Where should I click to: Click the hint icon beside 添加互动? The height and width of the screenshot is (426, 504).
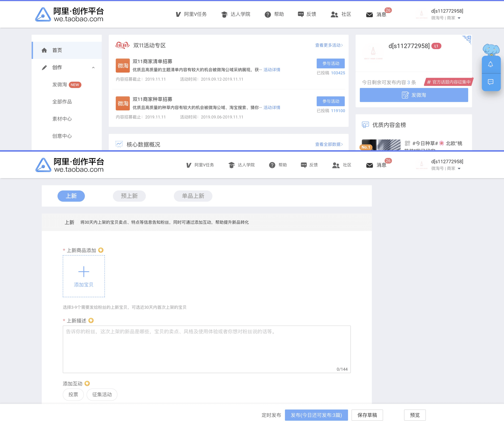pyautogui.click(x=87, y=384)
